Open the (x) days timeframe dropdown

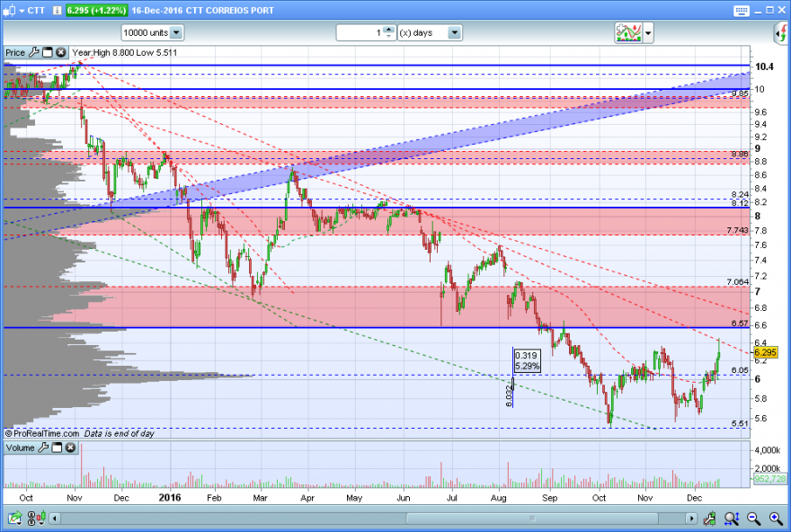coord(430,32)
